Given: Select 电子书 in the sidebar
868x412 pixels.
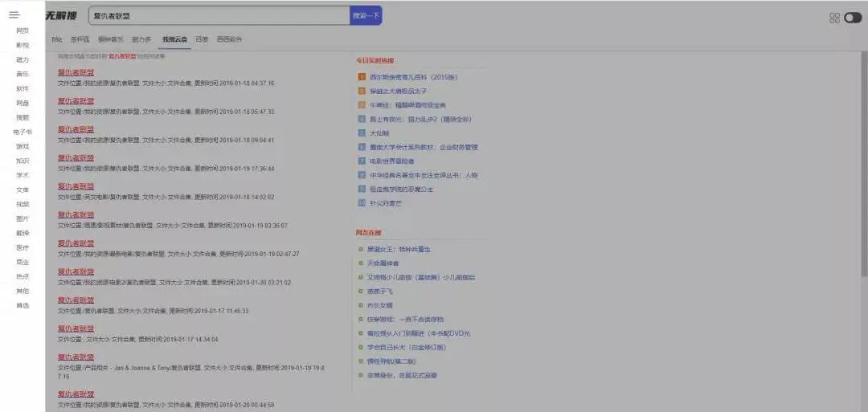Looking at the screenshot, I should 23,133.
